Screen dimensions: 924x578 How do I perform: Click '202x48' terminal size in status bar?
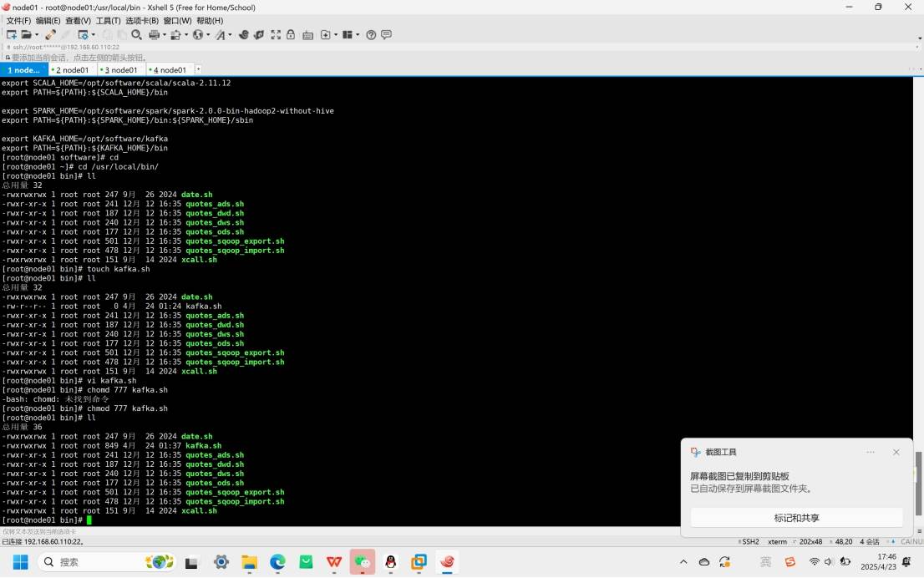(810, 541)
